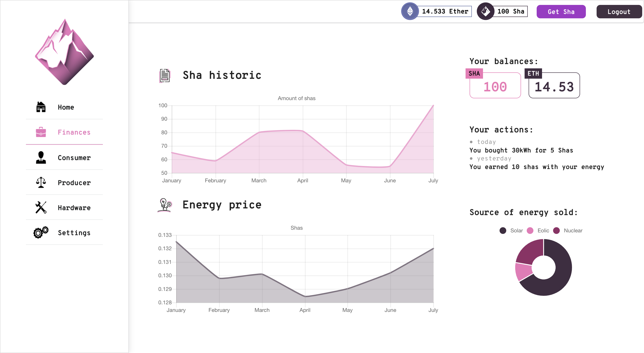The height and width of the screenshot is (353, 644).
Task: Open the Consumer menu item
Action: pyautogui.click(x=64, y=157)
